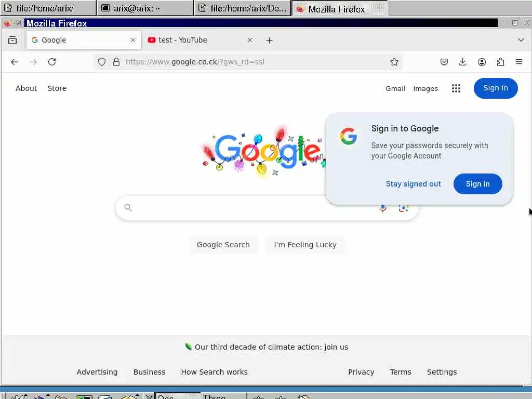Choose Stay signed out
Image resolution: width=532 pixels, height=399 pixels.
[x=413, y=184]
